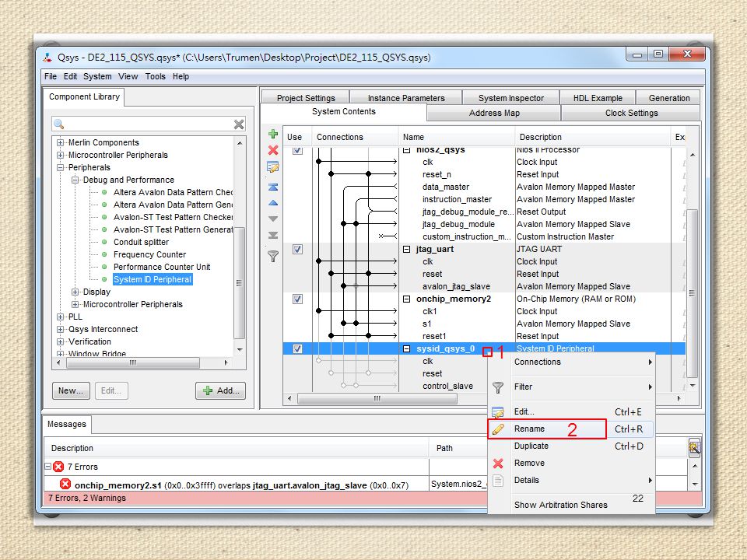Image resolution: width=747 pixels, height=560 pixels.
Task: Click the move up triangle icon
Action: tap(273, 203)
